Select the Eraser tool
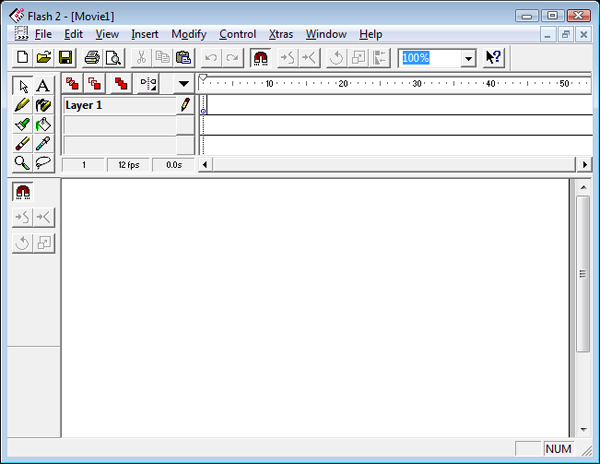Screen dimensions: 600x464 coord(23,144)
